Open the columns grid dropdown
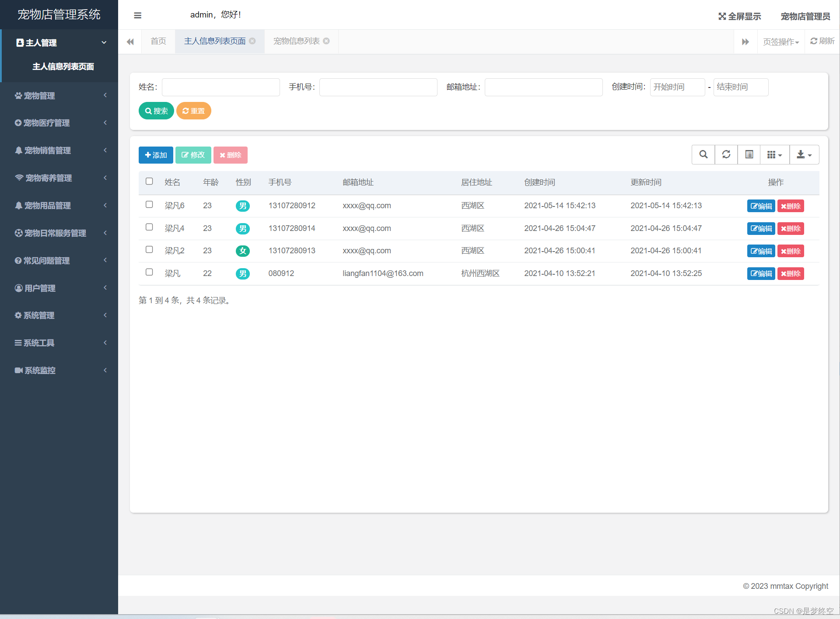 point(774,154)
